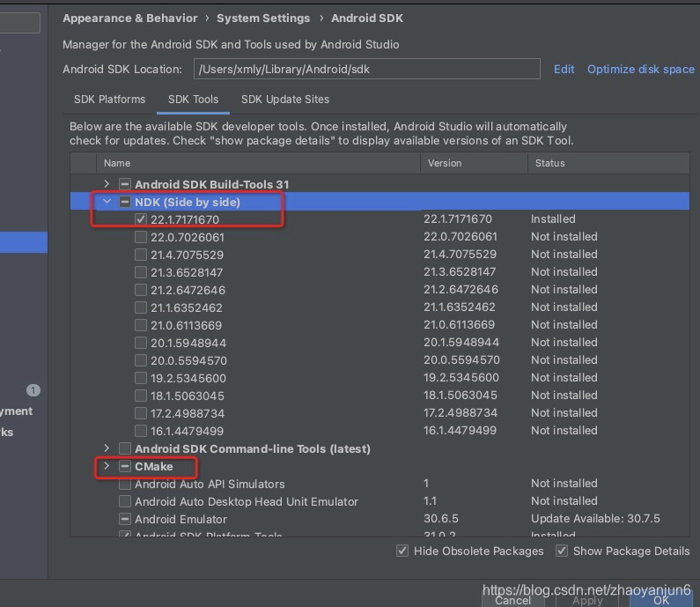Image resolution: width=700 pixels, height=607 pixels.
Task: Check NDK version 19.2.5345600
Action: click(141, 378)
